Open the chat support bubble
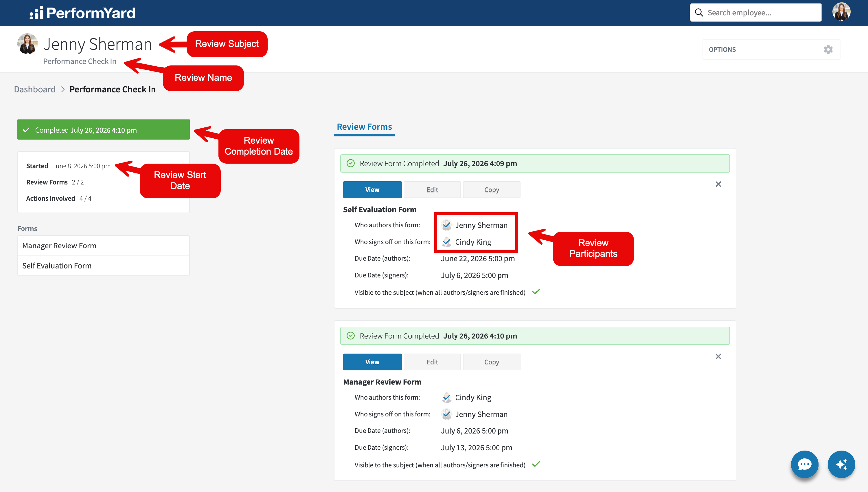This screenshot has width=868, height=492. [x=805, y=464]
